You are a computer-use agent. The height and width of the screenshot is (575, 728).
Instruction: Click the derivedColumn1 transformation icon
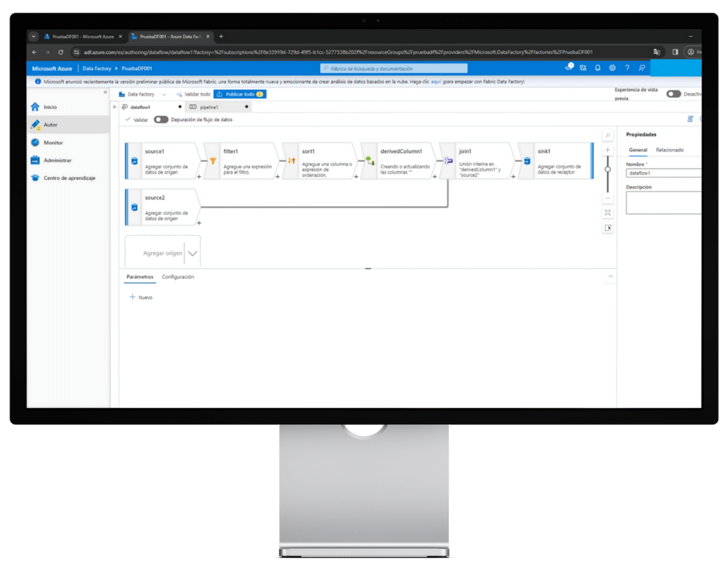click(370, 160)
